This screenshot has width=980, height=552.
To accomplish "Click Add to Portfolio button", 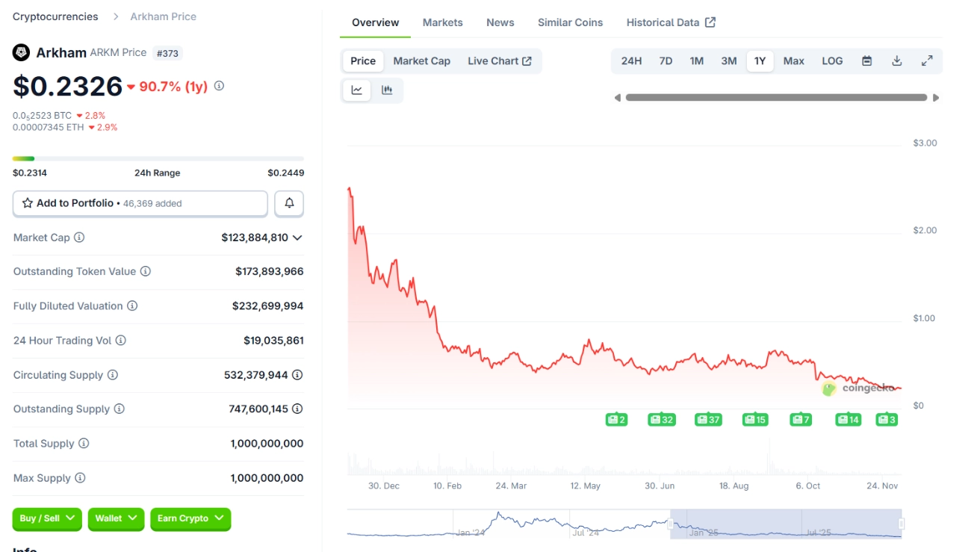I will 140,203.
